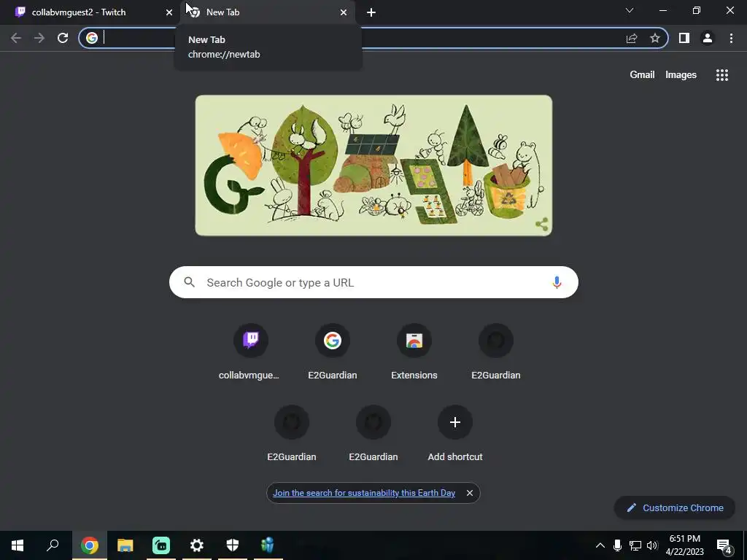747x560 pixels.
Task: Open a new tab with the plus button
Action: [x=371, y=12]
